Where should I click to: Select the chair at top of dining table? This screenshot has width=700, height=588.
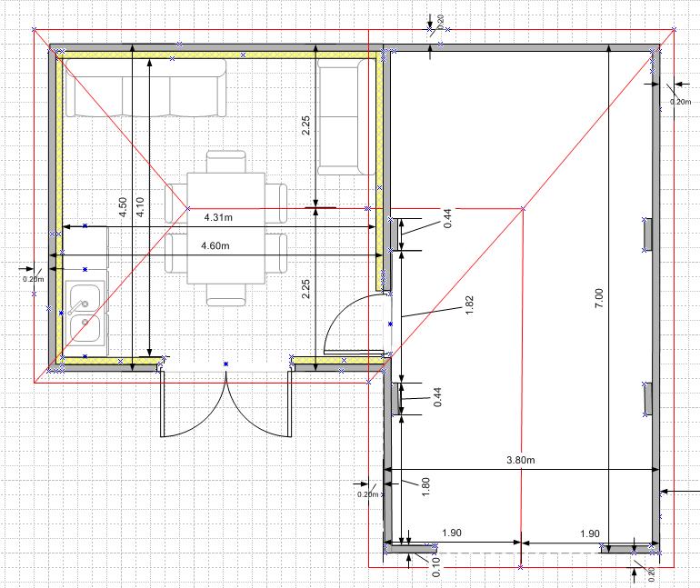coord(225,162)
